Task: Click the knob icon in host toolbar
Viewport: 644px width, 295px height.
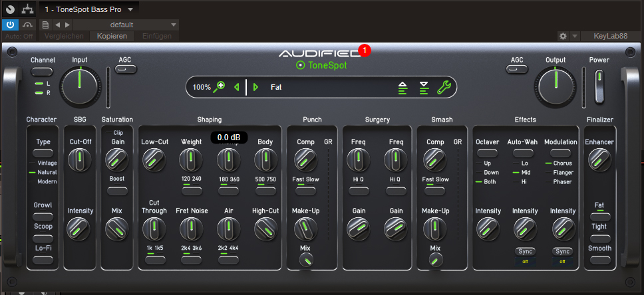Action: pyautogui.click(x=10, y=9)
